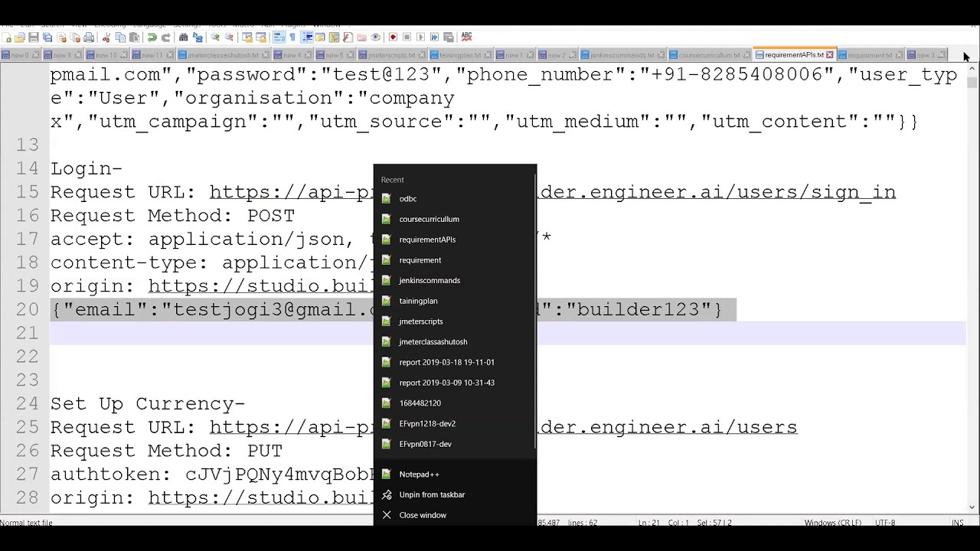Open the origin link on line 28

[x=261, y=498]
